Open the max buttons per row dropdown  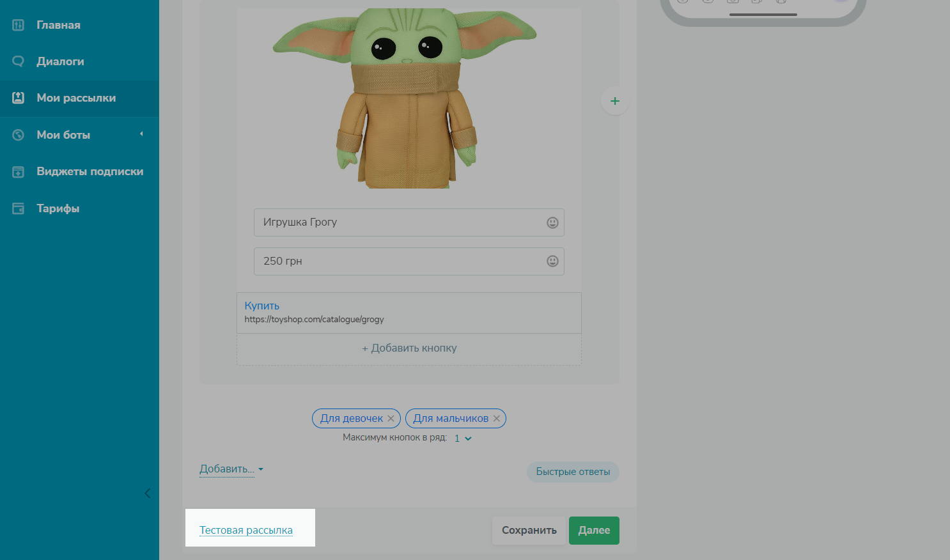click(x=463, y=439)
